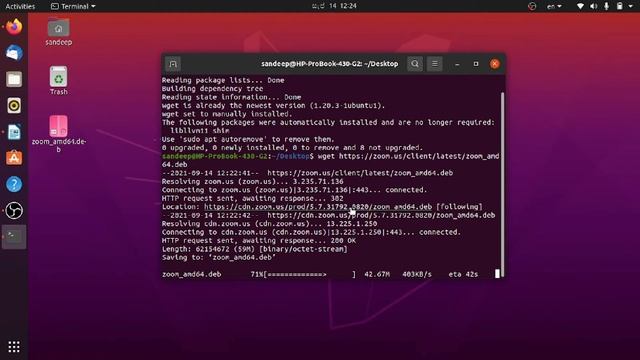
Task: Open the Terminal app menu in the top bar
Action: tap(73, 6)
